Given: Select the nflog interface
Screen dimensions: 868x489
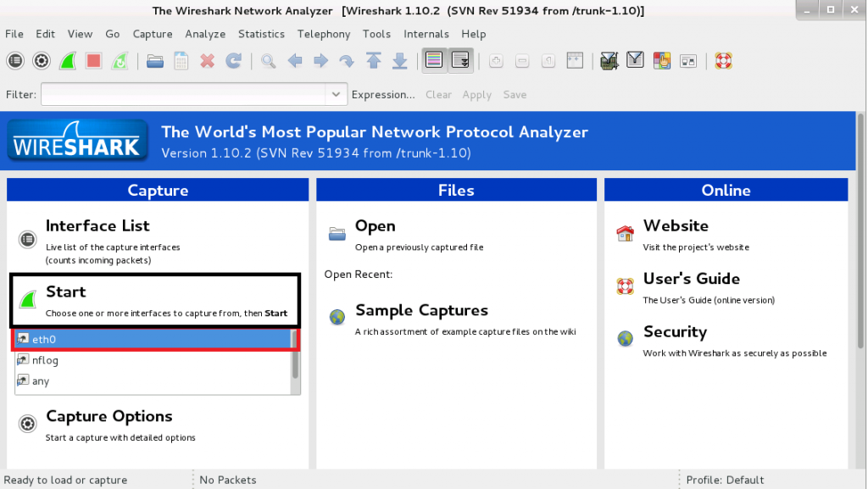Looking at the screenshot, I should point(153,360).
